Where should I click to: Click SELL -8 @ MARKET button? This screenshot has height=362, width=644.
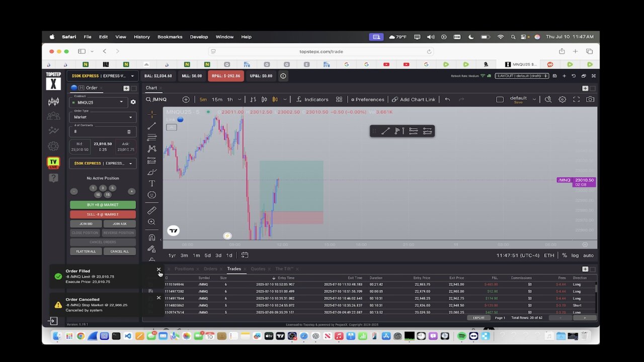pos(103,214)
